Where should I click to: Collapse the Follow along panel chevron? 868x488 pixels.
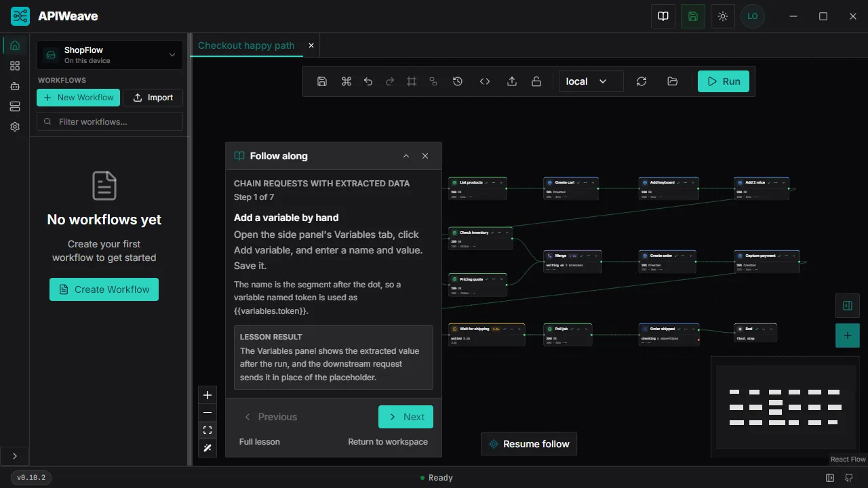(406, 156)
